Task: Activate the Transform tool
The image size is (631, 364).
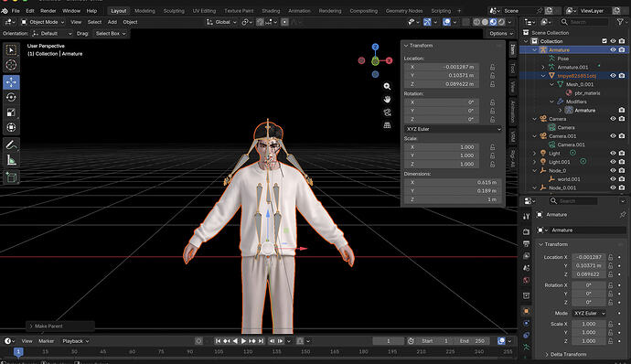Action: pyautogui.click(x=11, y=127)
